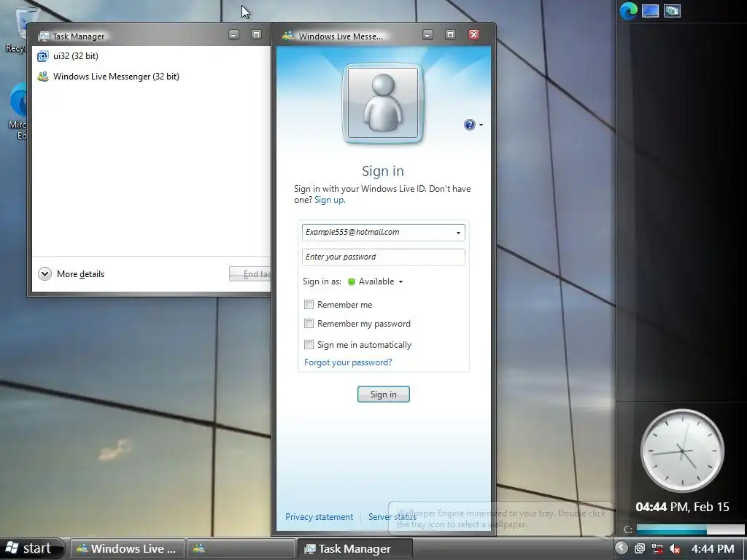Viewport: 747px width, 560px height.
Task: Click the ui32 process icon in Task Manager
Action: point(43,56)
